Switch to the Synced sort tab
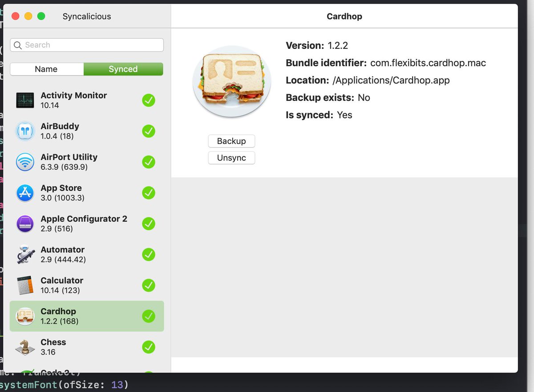Screen dimensions: 534x392 point(123,69)
